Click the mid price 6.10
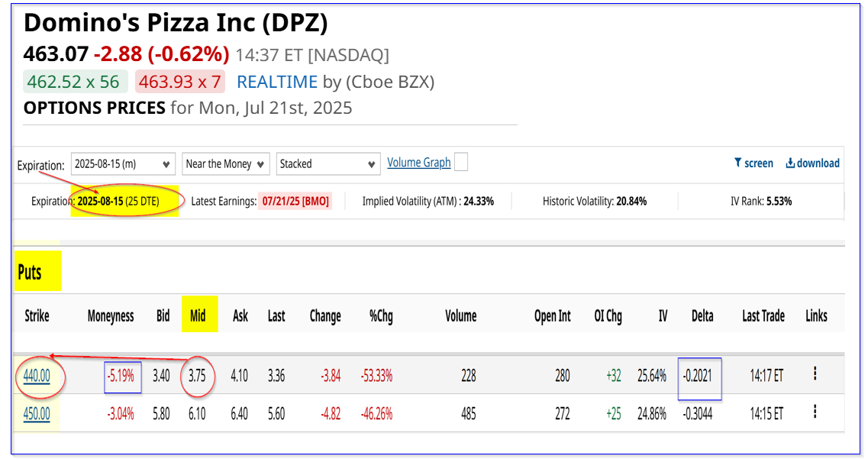This screenshot has height=459, width=868. 196,414
